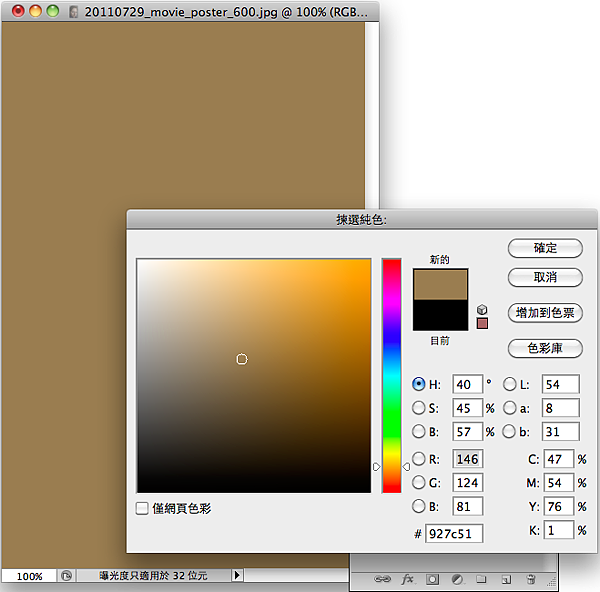Click the Lab a field showing 8
Viewport: 600px width, 592px height.
(561, 408)
